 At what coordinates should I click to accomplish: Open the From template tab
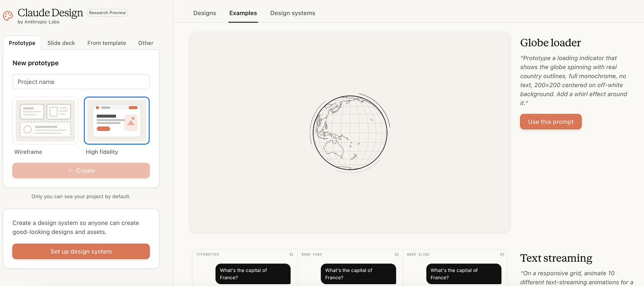click(107, 43)
